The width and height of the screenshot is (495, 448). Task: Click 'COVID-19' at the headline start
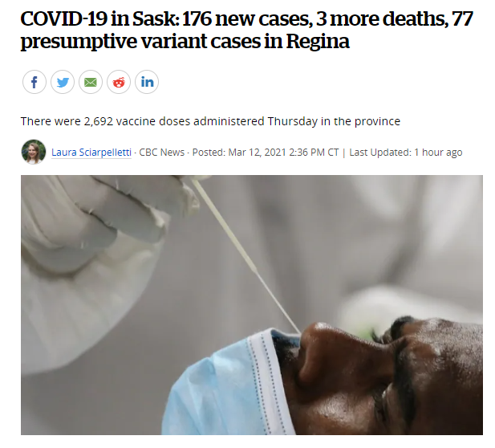pos(63,18)
